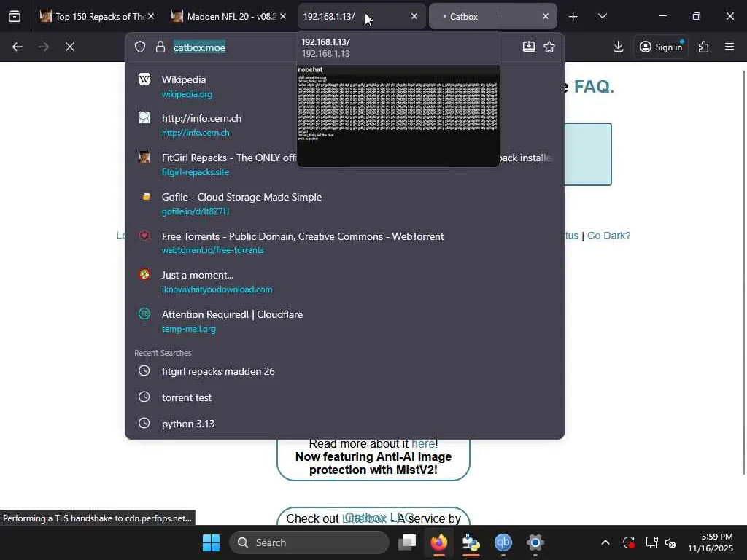Open the clock showing 5:59 PM
The height and width of the screenshot is (560, 747).
(711, 542)
